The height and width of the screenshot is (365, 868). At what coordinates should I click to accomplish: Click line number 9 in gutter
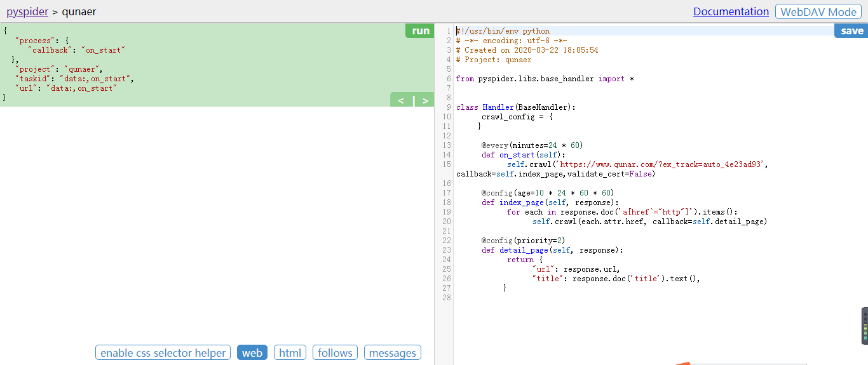click(x=449, y=107)
